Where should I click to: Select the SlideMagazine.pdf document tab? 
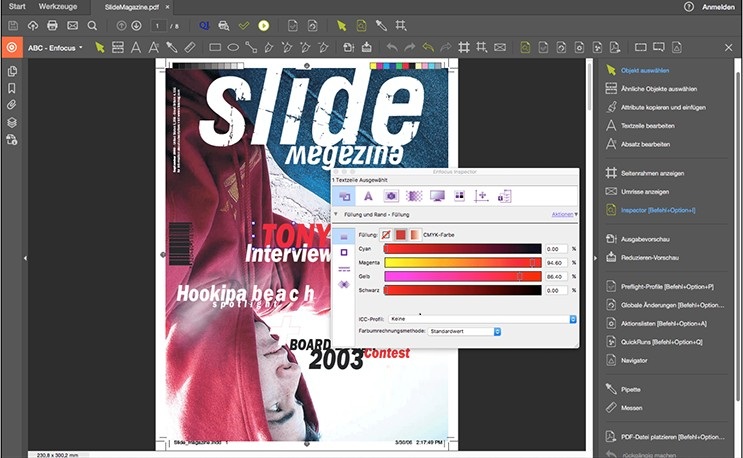pyautogui.click(x=131, y=7)
